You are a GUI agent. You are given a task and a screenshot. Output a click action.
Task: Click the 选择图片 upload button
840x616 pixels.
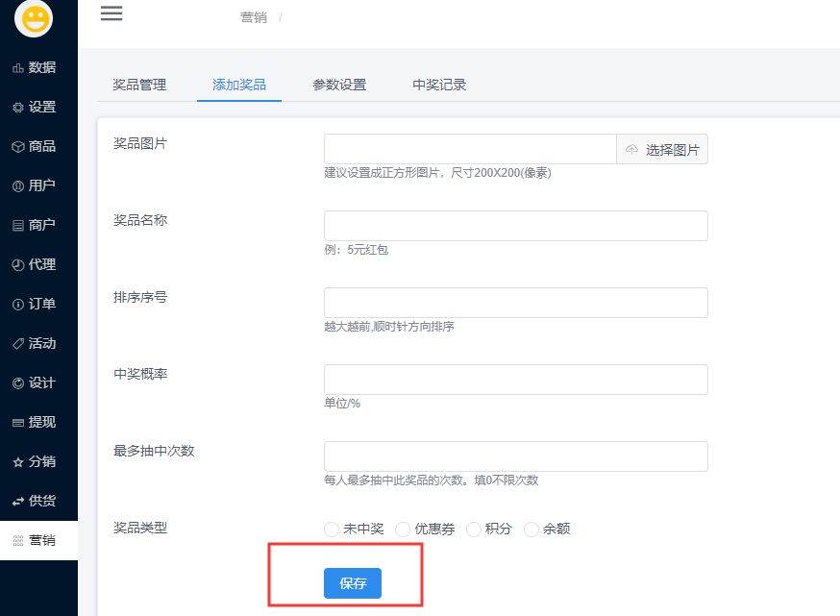(662, 150)
